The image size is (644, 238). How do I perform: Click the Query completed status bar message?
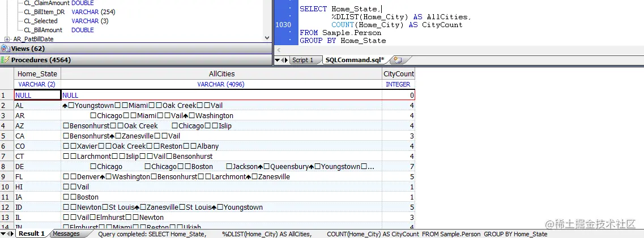click(x=323, y=234)
